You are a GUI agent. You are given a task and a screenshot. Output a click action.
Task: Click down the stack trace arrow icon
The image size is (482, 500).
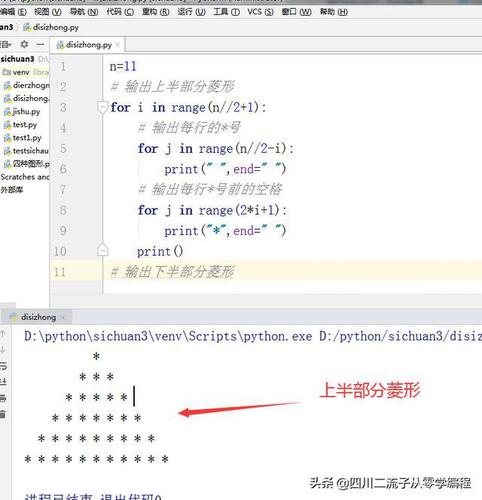tap(3, 350)
